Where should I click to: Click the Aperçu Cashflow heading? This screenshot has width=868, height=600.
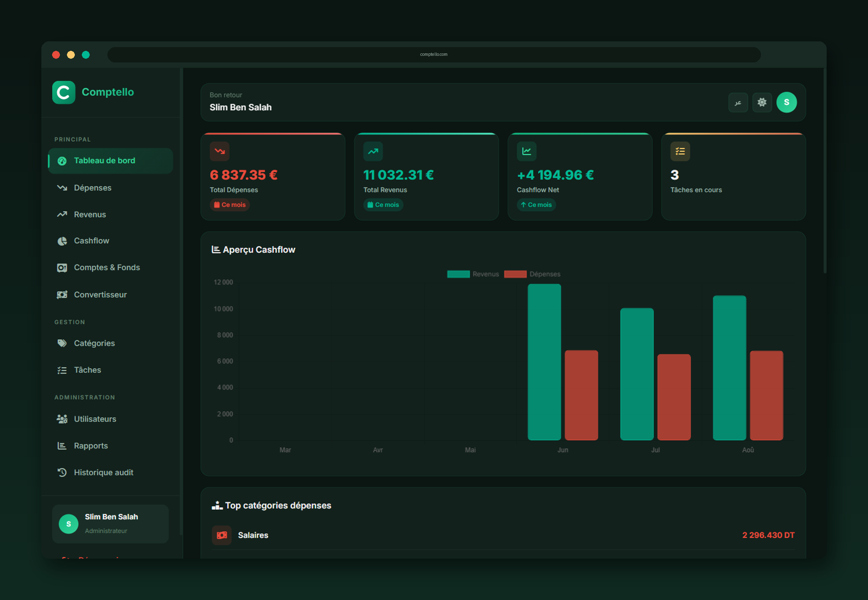259,250
